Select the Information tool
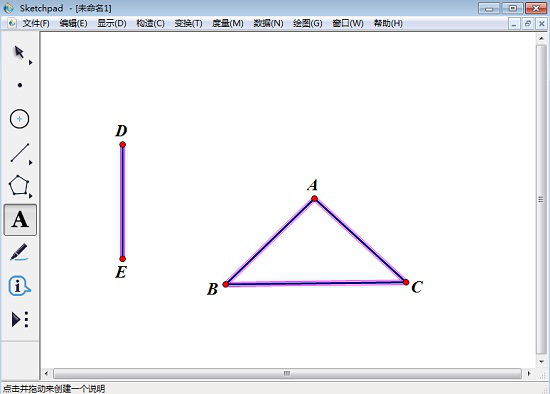 (x=19, y=286)
